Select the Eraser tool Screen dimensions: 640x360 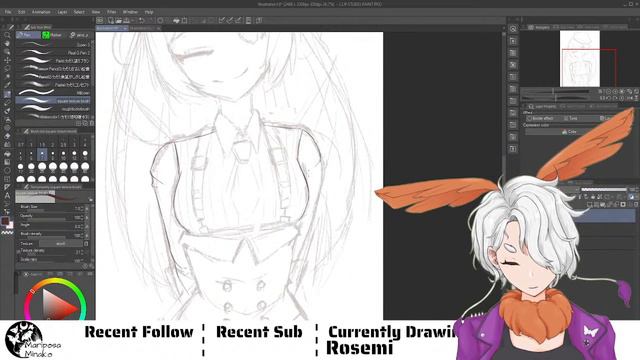pyautogui.click(x=7, y=136)
